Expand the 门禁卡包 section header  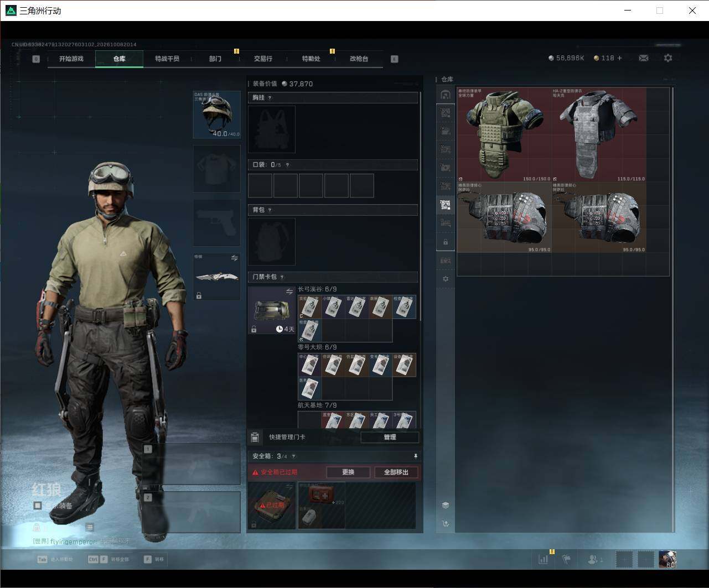(333, 277)
